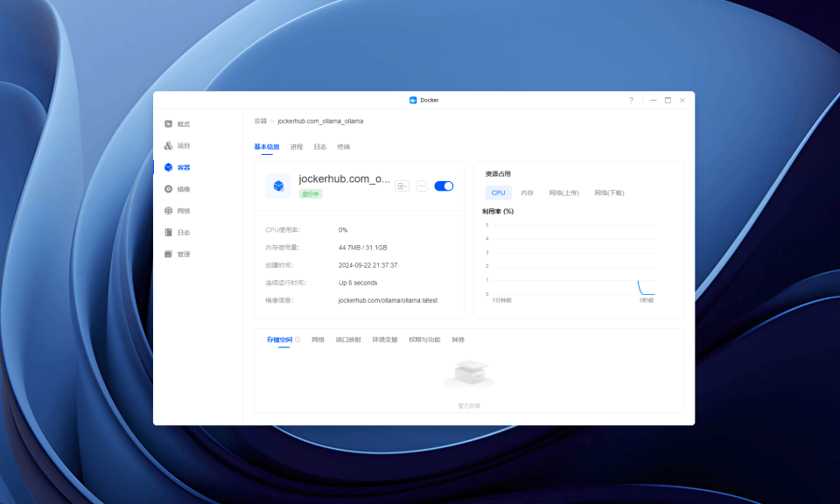The height and width of the screenshot is (504, 840).
Task: Open the 项目 projects sidebar item
Action: tap(178, 145)
